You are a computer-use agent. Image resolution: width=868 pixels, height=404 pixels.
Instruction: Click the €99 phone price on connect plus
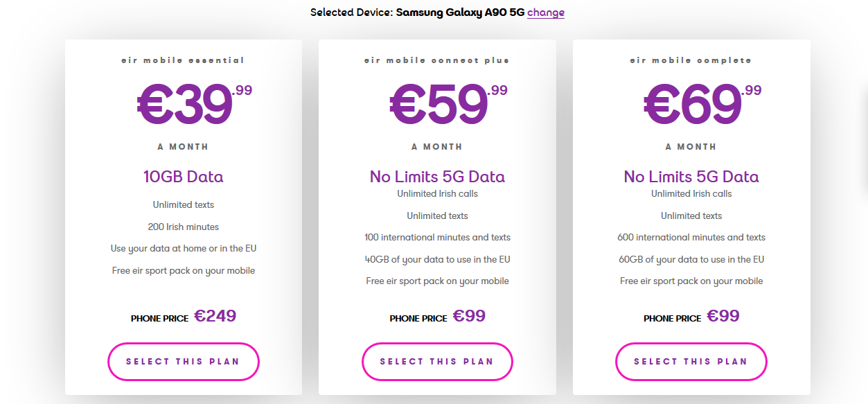click(x=469, y=316)
